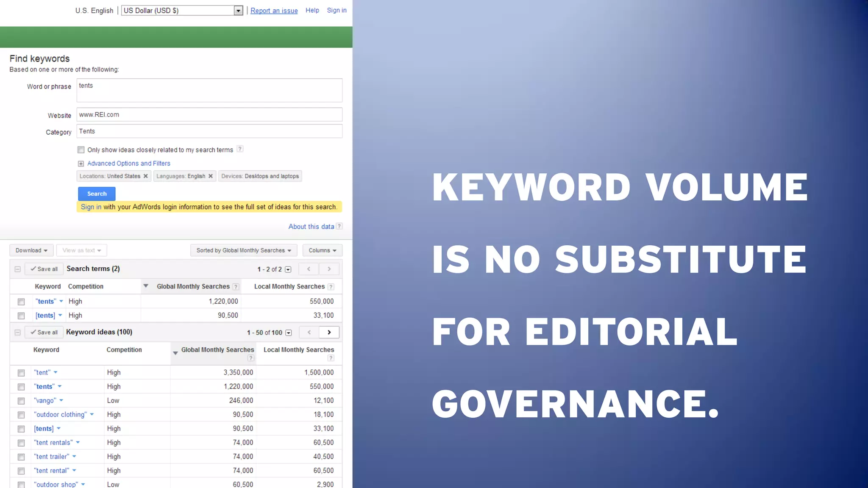The width and height of the screenshot is (868, 488).
Task: Open help icon under keyword ideas Global Monthly Searches
Action: (x=251, y=358)
